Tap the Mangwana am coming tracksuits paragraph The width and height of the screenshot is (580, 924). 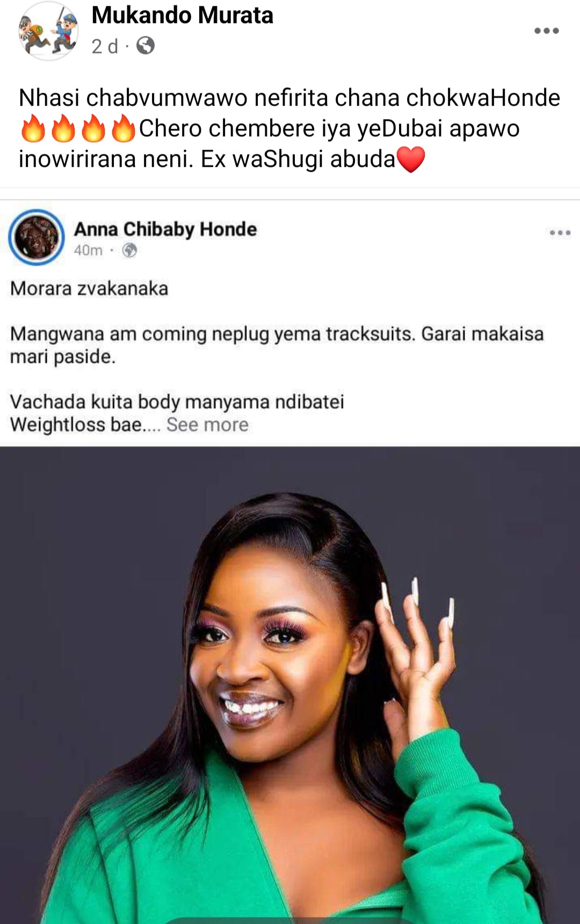(277, 345)
